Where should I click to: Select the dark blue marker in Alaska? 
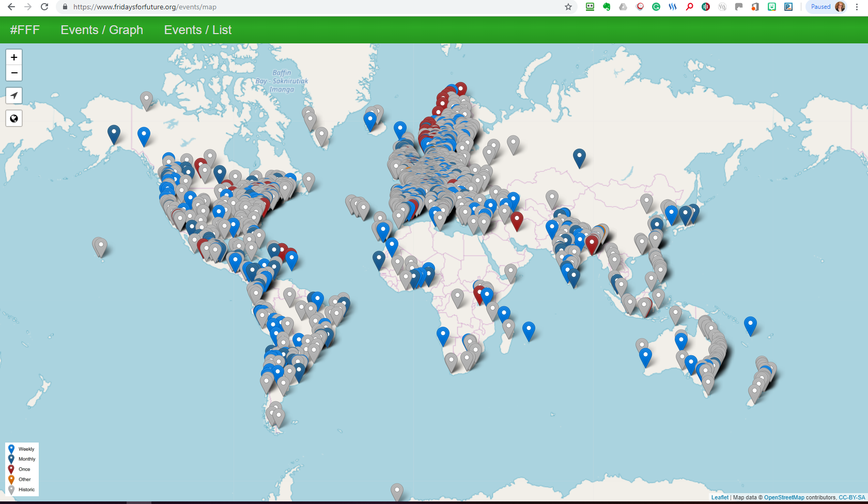tap(114, 134)
